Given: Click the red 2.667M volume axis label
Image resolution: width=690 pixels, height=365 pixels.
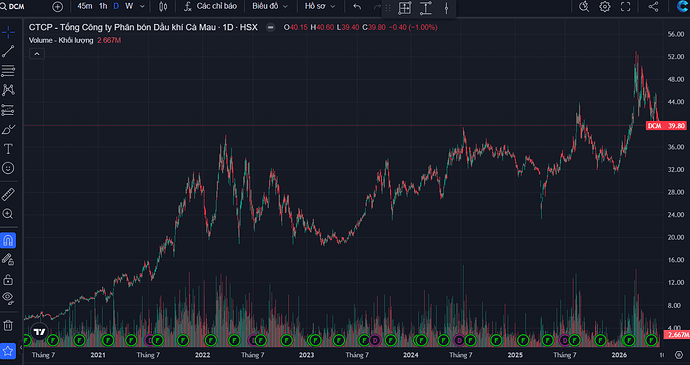Looking at the screenshot, I should point(676,335).
